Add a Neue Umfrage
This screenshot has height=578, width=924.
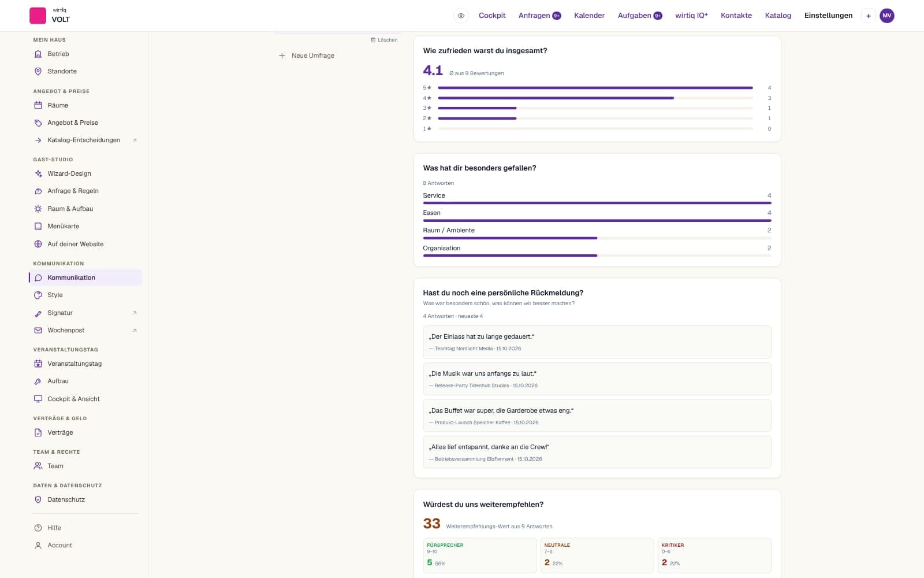(x=307, y=55)
